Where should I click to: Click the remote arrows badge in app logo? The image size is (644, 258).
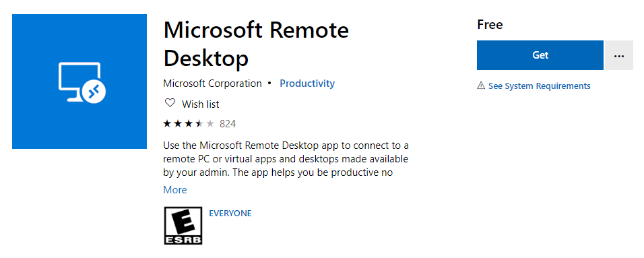point(94,91)
